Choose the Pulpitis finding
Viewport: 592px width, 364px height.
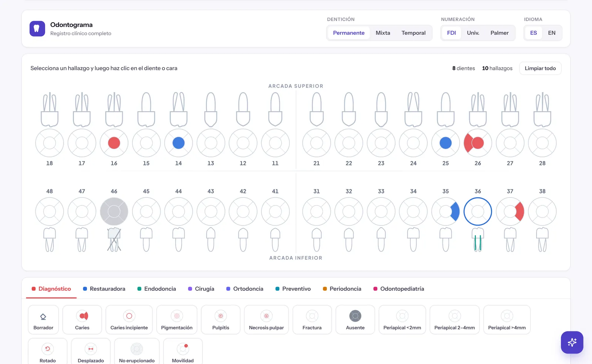click(x=221, y=320)
